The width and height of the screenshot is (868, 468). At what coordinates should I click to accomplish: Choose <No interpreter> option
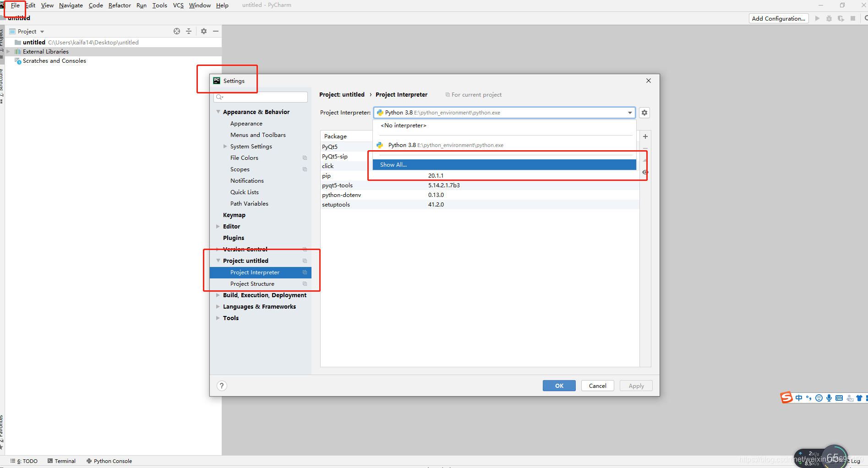click(504, 125)
